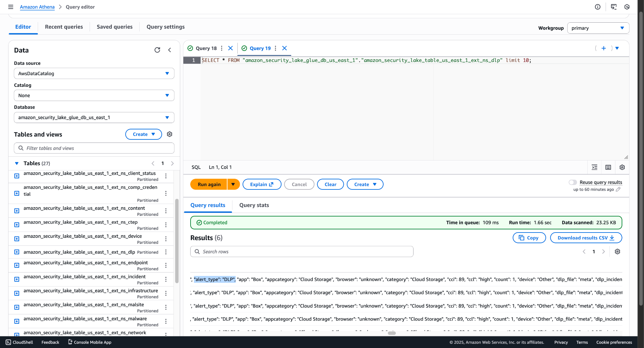
Task: Open the clock-gear settings icon in the top-right header
Action: pyautogui.click(x=627, y=7)
